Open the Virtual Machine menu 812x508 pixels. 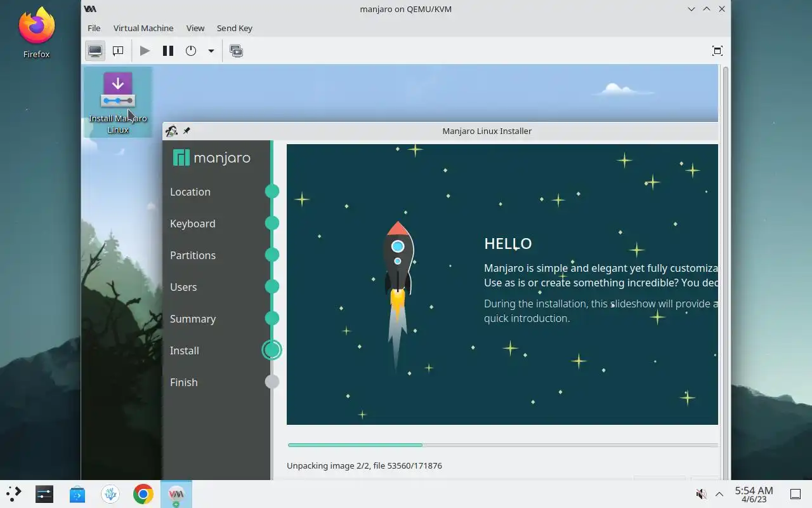[x=143, y=28]
